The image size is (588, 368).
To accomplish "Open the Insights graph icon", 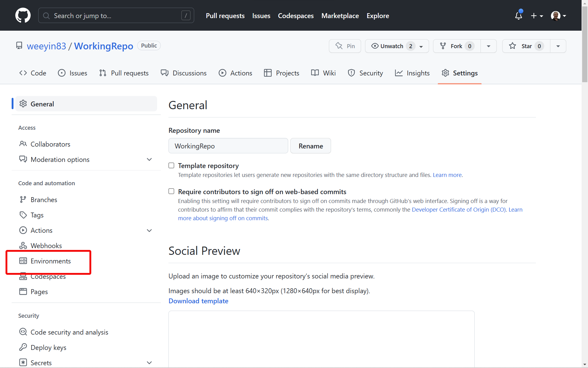I will 399,73.
